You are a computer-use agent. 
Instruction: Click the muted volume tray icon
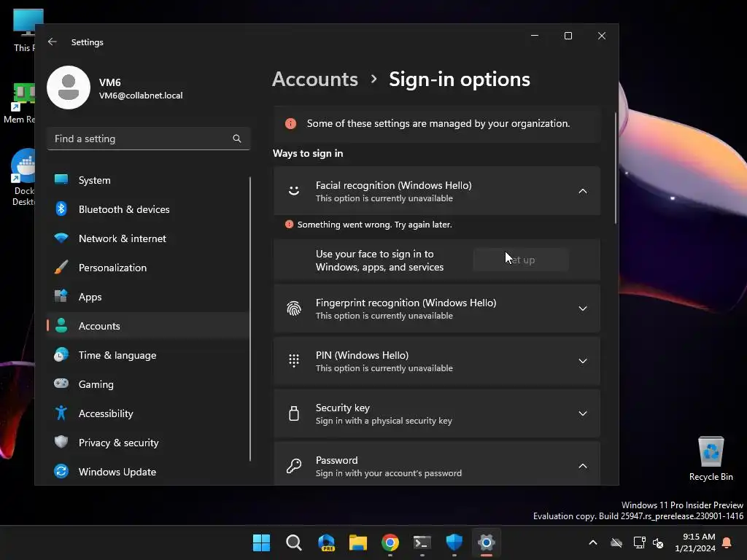[x=659, y=542]
